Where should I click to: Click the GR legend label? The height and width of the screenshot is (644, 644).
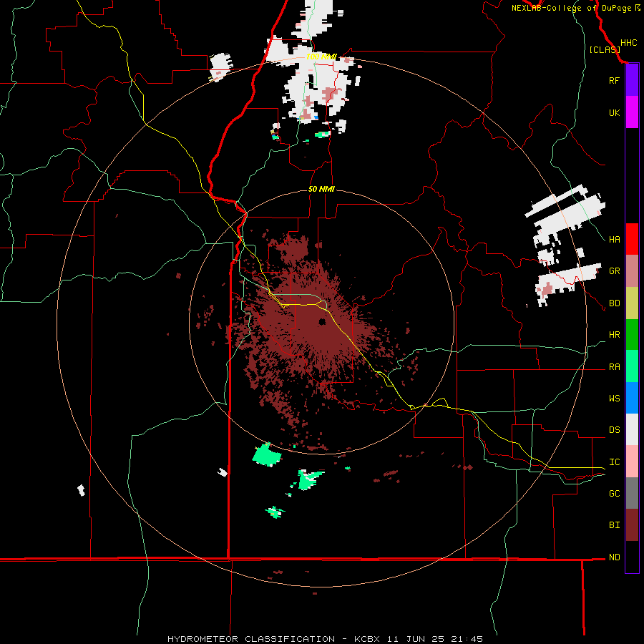[x=614, y=271]
